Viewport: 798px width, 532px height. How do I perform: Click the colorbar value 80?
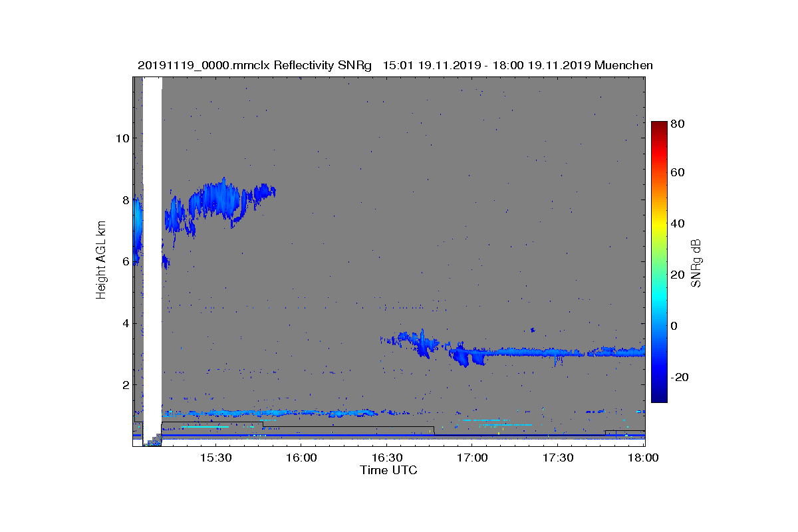(x=679, y=123)
